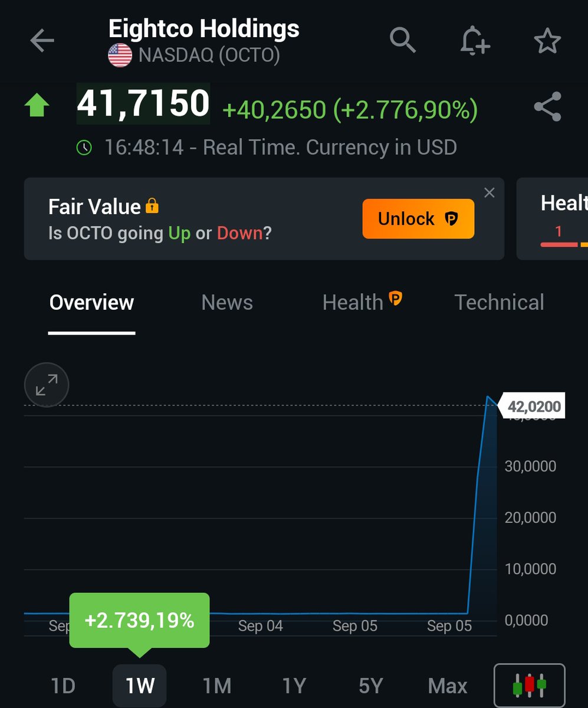Open search with the magnifier icon
Screen dimensions: 588x708
coord(403,40)
